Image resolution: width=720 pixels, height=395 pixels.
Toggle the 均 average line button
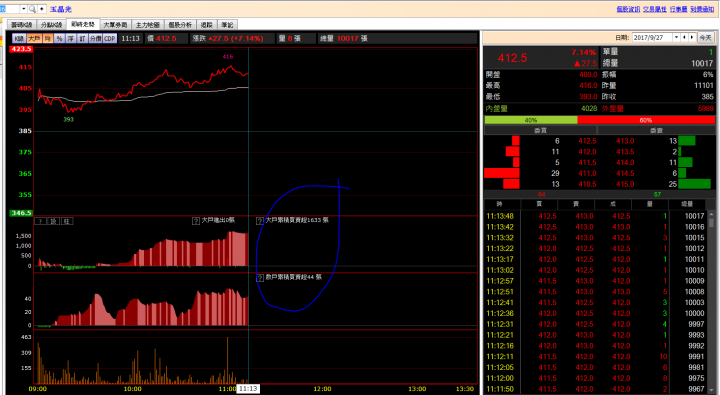[48, 39]
